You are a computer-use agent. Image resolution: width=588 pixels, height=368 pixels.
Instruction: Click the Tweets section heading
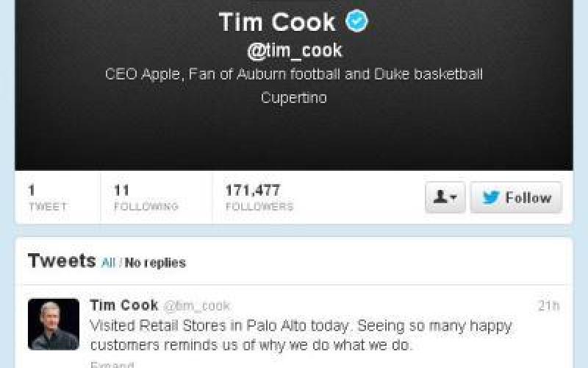point(62,261)
